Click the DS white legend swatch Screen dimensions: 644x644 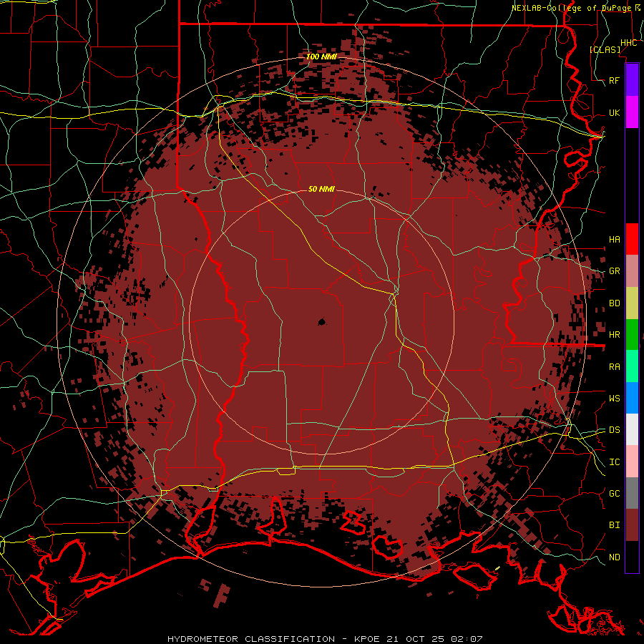(x=632, y=429)
